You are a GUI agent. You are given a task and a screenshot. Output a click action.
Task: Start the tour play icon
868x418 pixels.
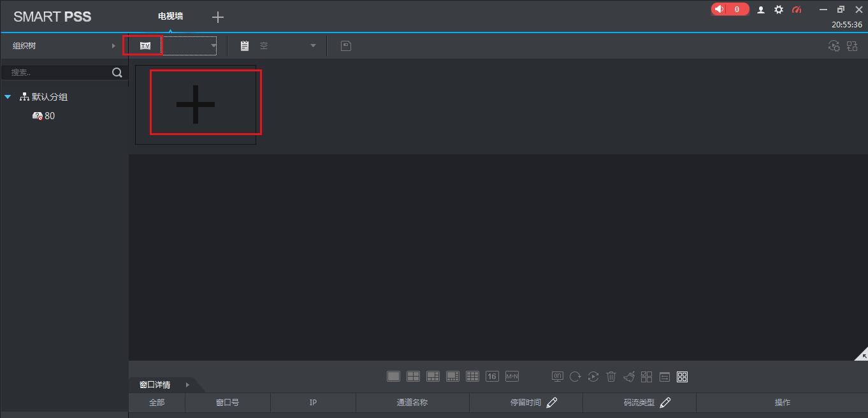click(x=593, y=377)
